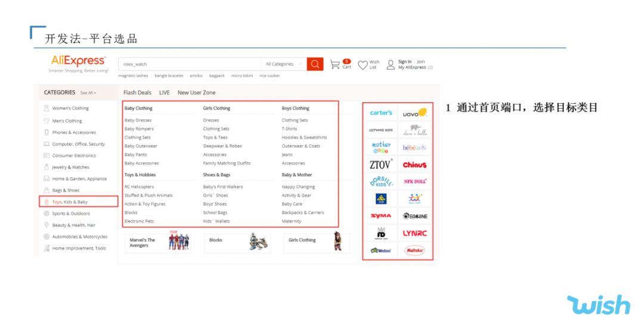Open Marvel's The Avengers promo card
This screenshot has height=329, width=644.
157,242
